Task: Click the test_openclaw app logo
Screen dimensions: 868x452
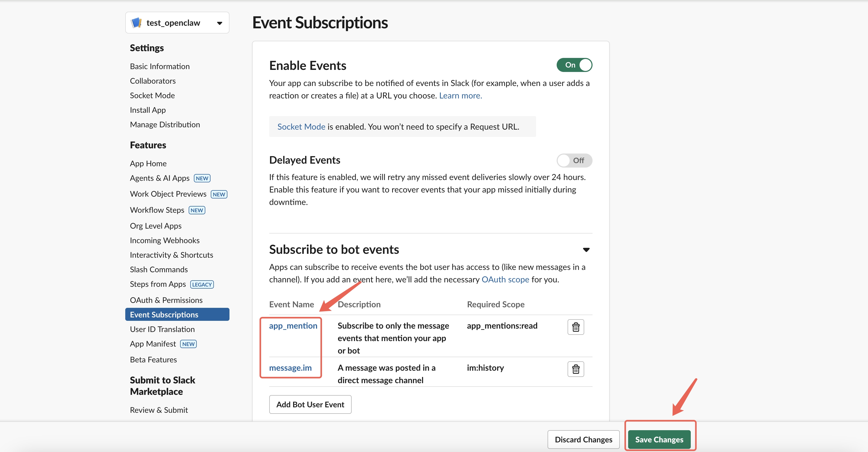Action: pos(136,22)
